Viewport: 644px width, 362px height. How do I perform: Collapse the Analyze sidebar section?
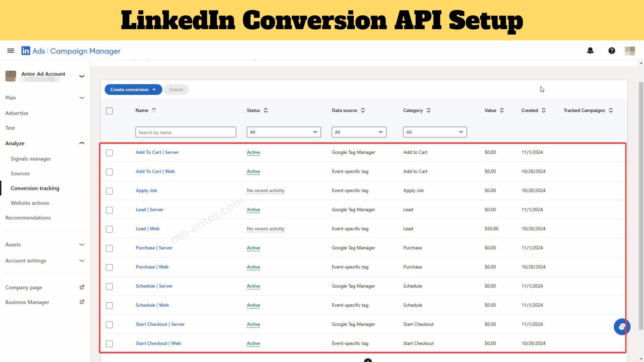82,143
